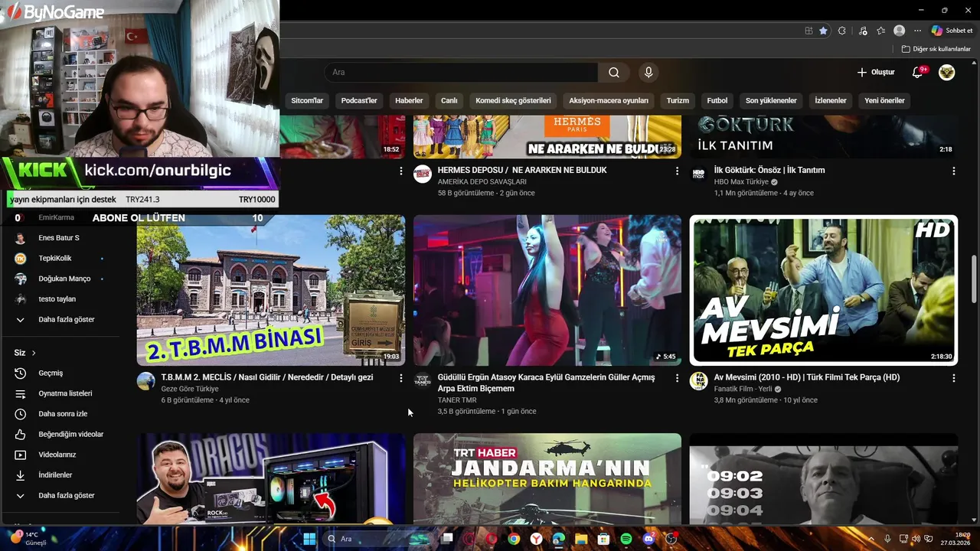Screen dimensions: 980x551
Task: Open Edge extensions puzzle icon
Action: point(842,31)
